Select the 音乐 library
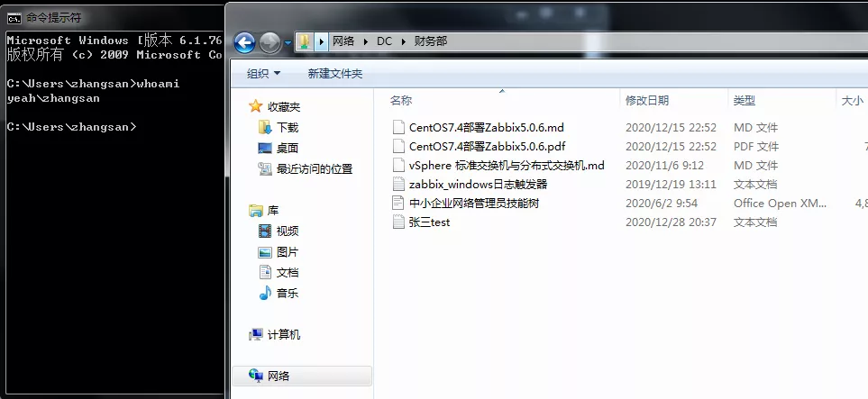The height and width of the screenshot is (399, 868). point(287,293)
